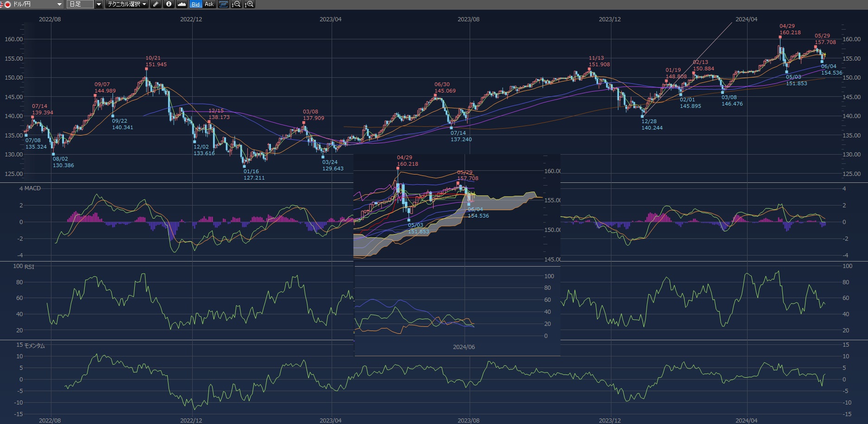
Task: Open the ドル/円 currency pair dropdown
Action: tap(59, 4)
